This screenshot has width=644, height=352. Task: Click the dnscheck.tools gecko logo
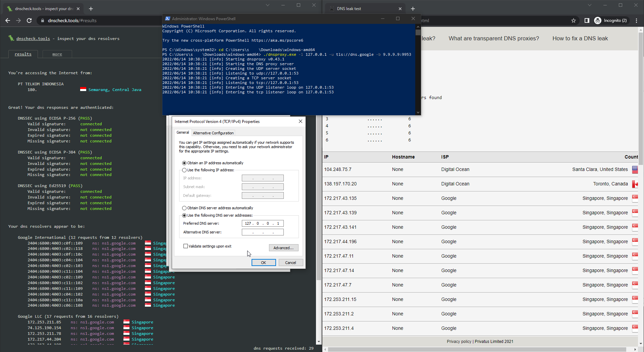coord(11,38)
